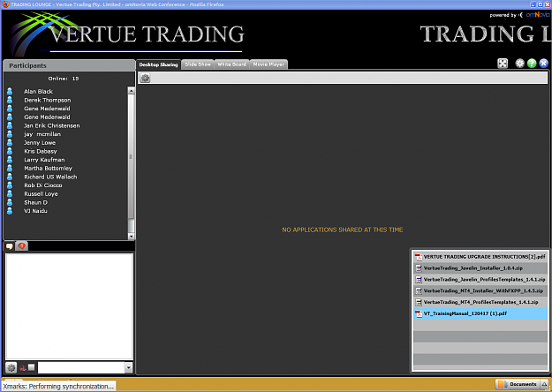Screen dimensions: 552x392
Task: Select participant name Alan Black
Action: click(x=38, y=92)
